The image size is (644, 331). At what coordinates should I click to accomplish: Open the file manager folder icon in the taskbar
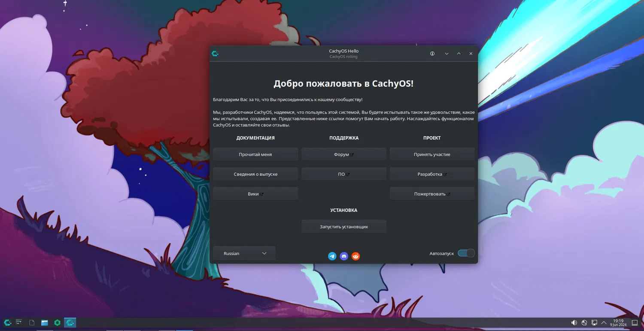(45, 322)
